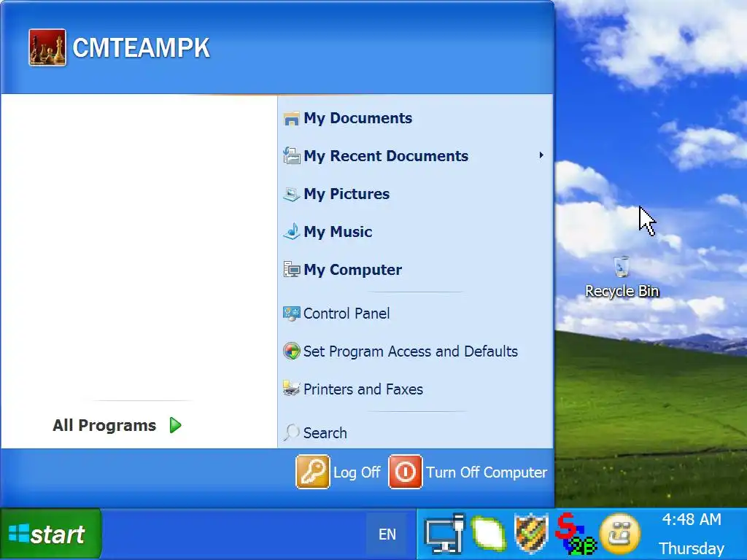Click the Log Off key icon
This screenshot has width=747, height=560.
pyautogui.click(x=312, y=472)
